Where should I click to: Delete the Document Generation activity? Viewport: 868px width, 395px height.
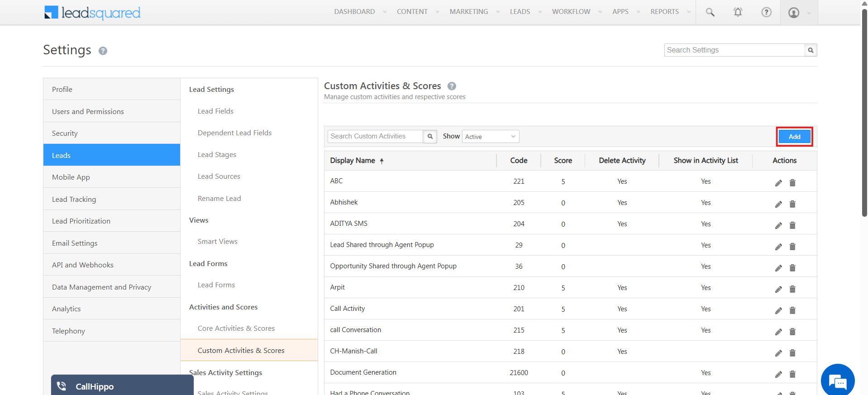(x=792, y=374)
